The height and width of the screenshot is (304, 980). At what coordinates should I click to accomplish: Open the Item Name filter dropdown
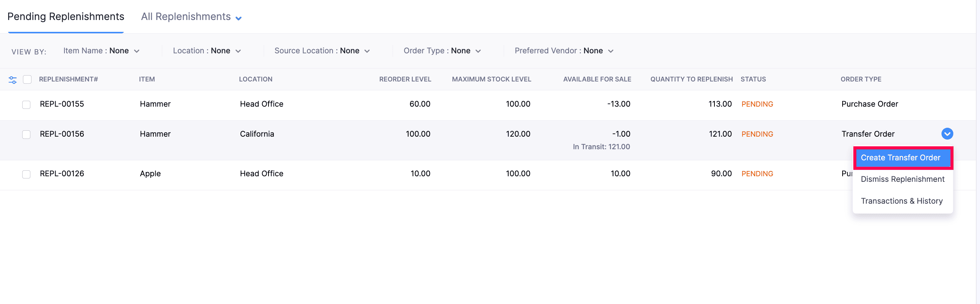101,51
